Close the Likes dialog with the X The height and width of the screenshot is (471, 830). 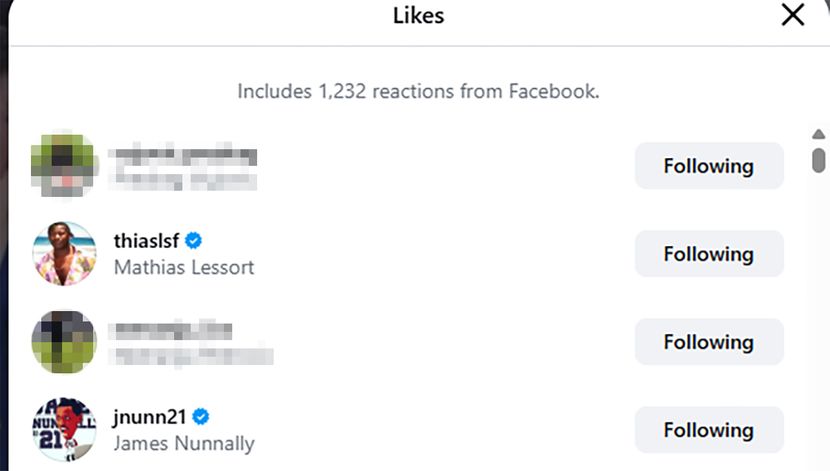(x=793, y=16)
